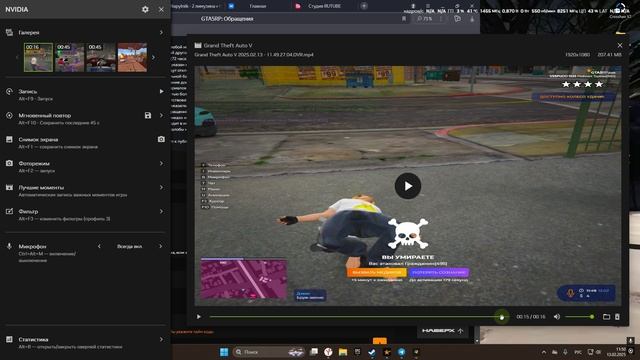Open the Лучшие моменты entry
640x360 pixels.
coord(85,191)
